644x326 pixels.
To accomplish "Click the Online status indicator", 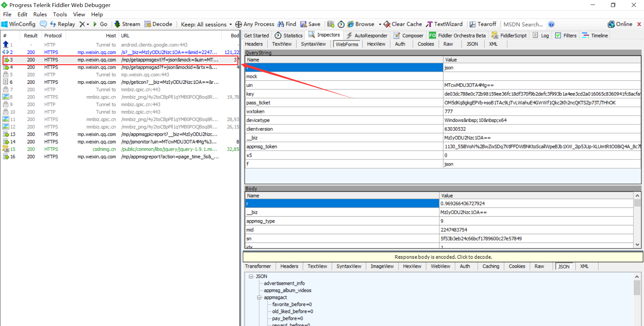I will pos(620,24).
